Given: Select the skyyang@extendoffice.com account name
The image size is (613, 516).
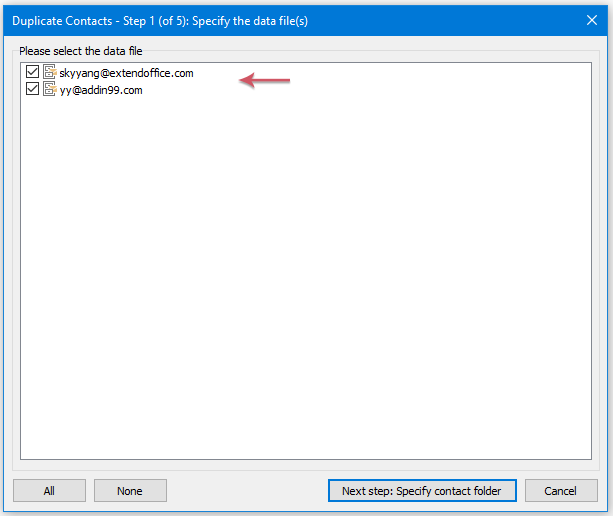Looking at the screenshot, I should tap(125, 73).
